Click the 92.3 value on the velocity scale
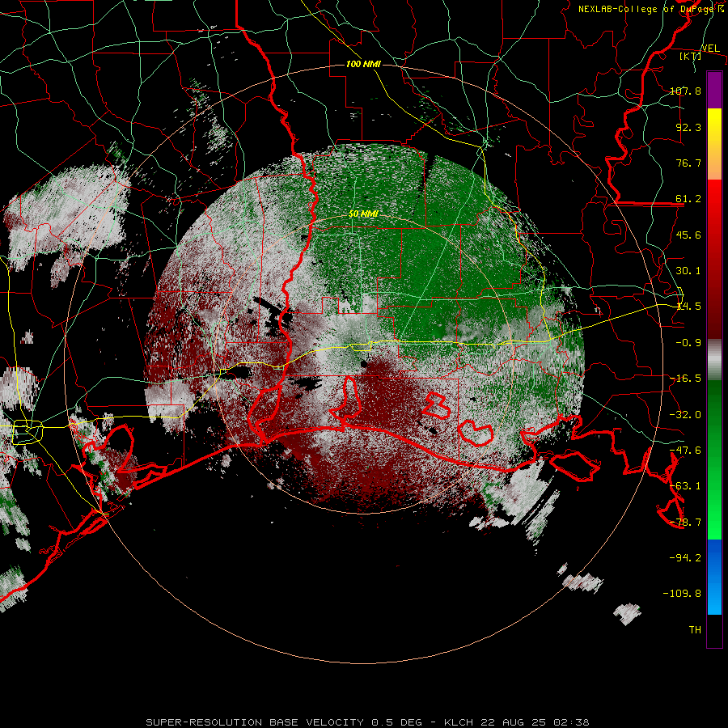This screenshot has height=728, width=728. 688,127
